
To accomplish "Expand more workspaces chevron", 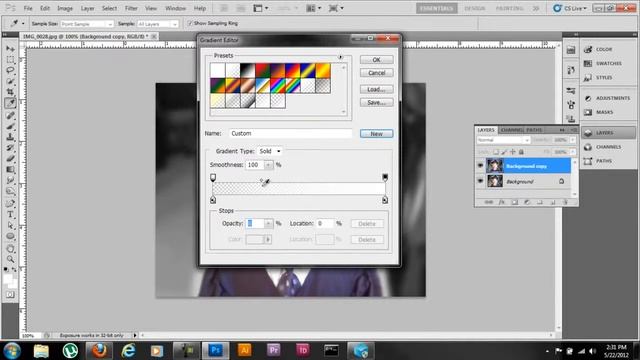I will click(x=536, y=8).
